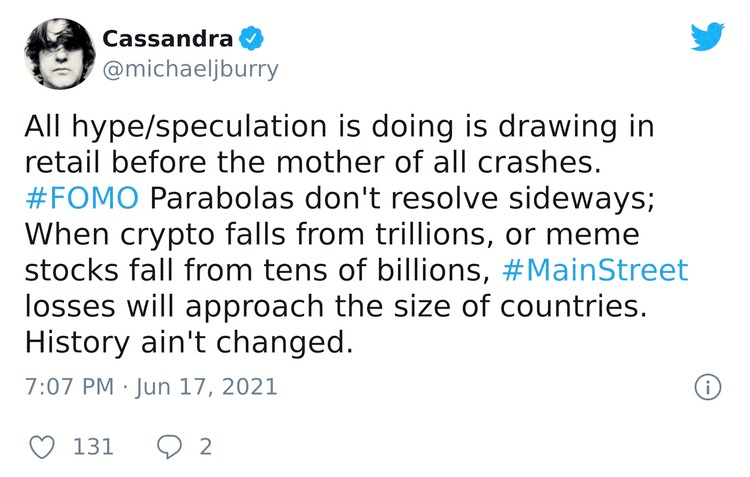Click the display name Cassandra
This screenshot has height=477, width=750.
(168, 40)
